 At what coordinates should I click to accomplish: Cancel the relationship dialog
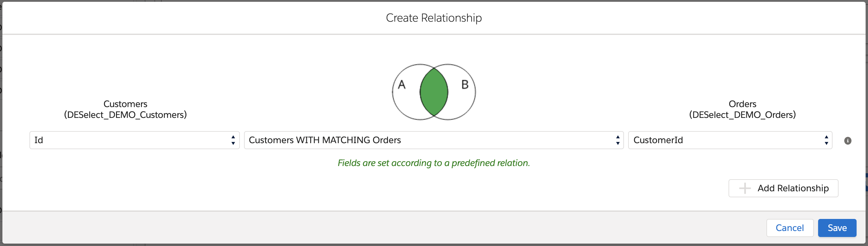[790, 228]
